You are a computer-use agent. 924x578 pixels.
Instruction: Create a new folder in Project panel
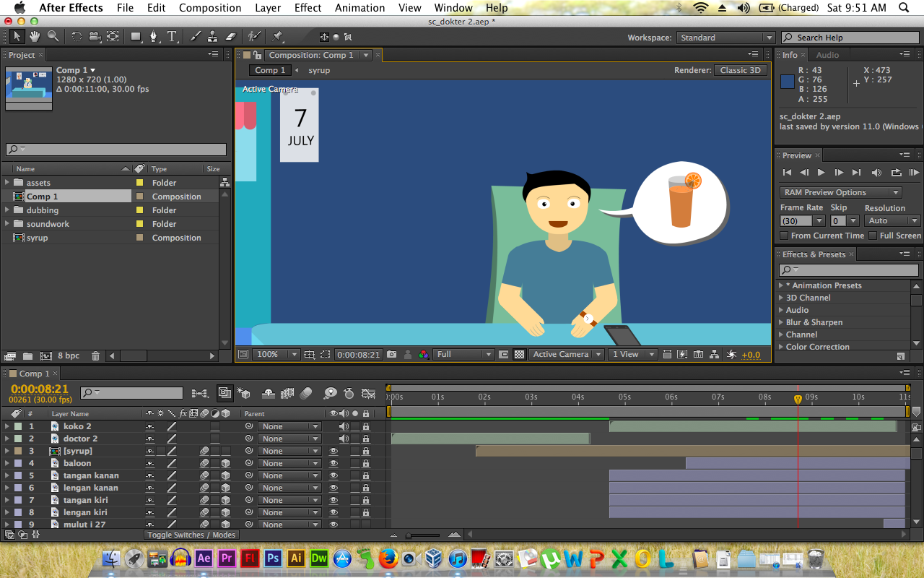point(27,356)
